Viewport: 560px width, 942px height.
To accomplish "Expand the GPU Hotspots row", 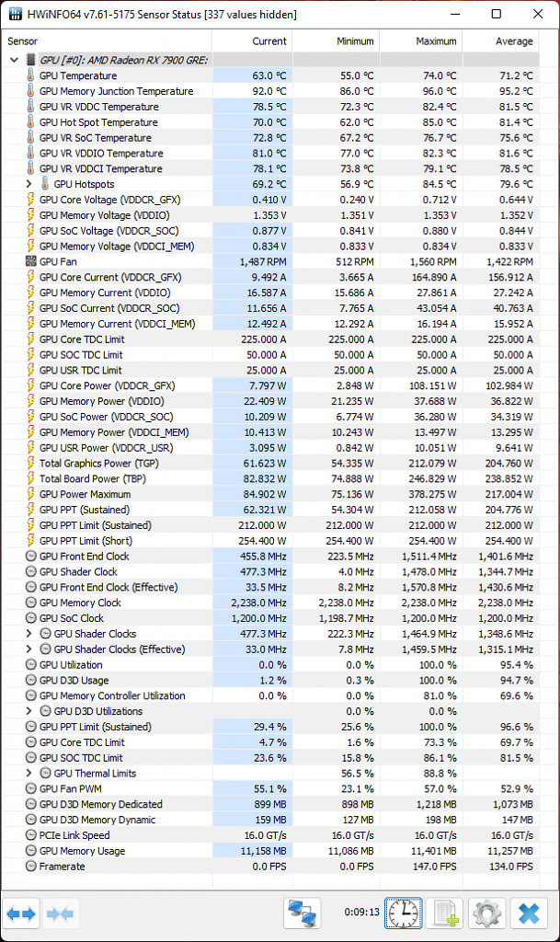I will [29, 184].
